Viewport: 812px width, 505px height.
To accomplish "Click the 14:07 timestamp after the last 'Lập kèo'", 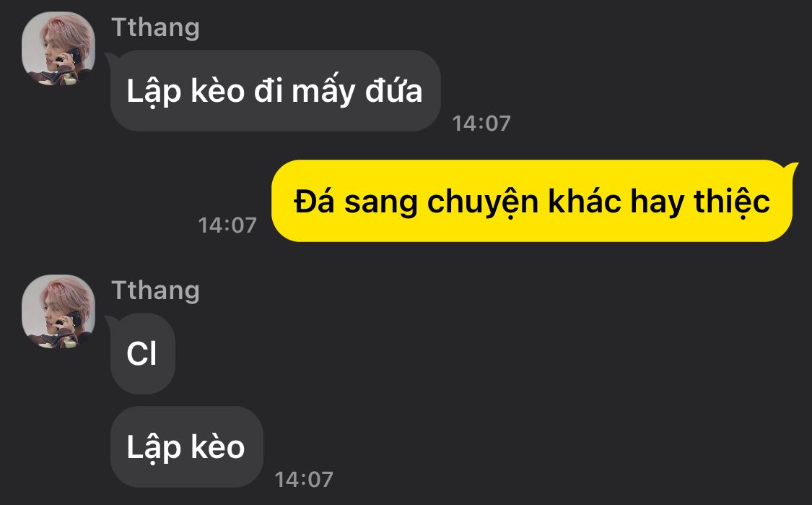I will pyautogui.click(x=303, y=480).
